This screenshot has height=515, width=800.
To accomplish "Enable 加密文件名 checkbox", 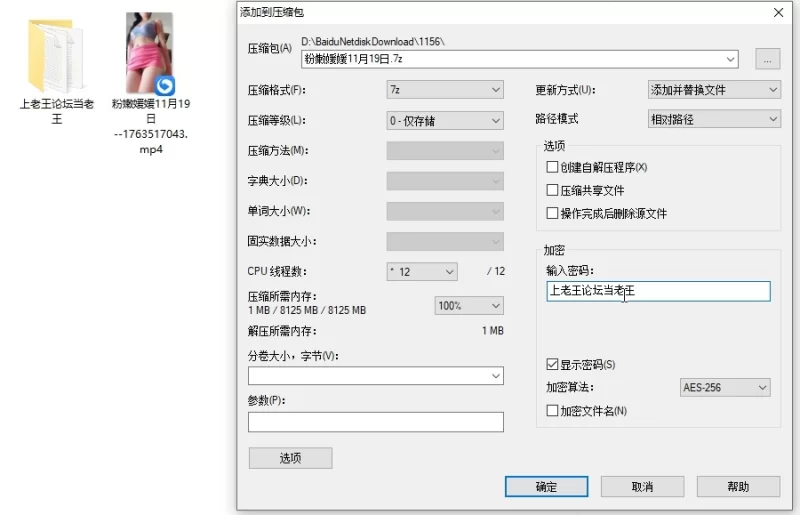I will tap(552, 410).
